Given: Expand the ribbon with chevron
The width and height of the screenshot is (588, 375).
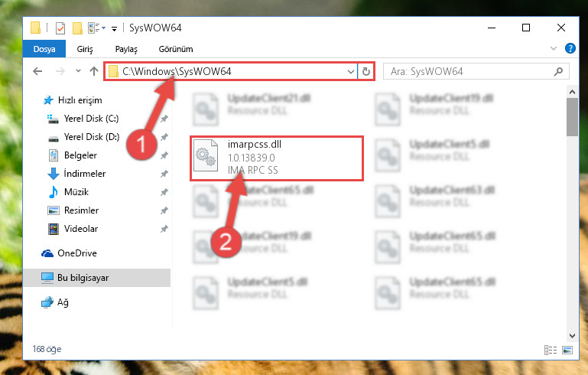Looking at the screenshot, I should (553, 48).
